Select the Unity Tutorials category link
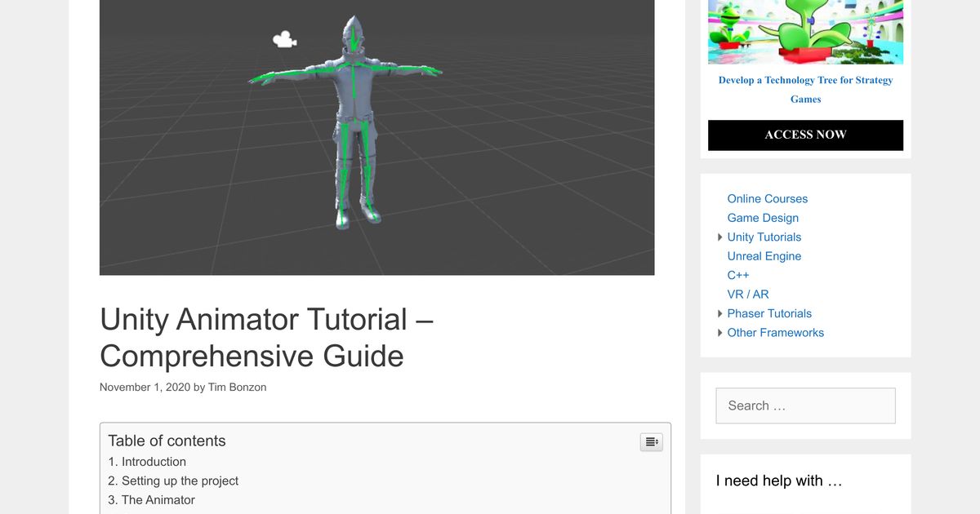The image size is (980, 514). 764,237
